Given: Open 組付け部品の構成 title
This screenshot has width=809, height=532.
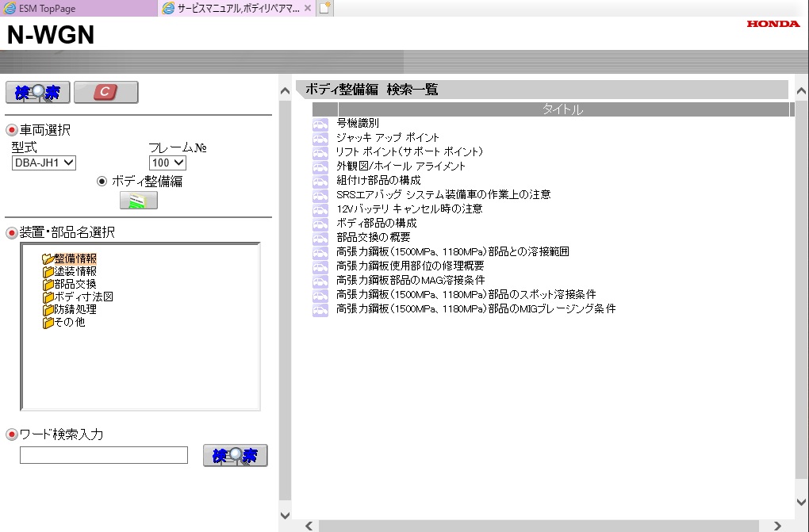Looking at the screenshot, I should (378, 180).
